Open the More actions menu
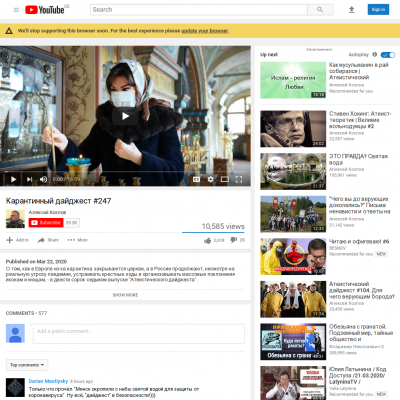The height and width of the screenshot is (400, 400). [77, 240]
